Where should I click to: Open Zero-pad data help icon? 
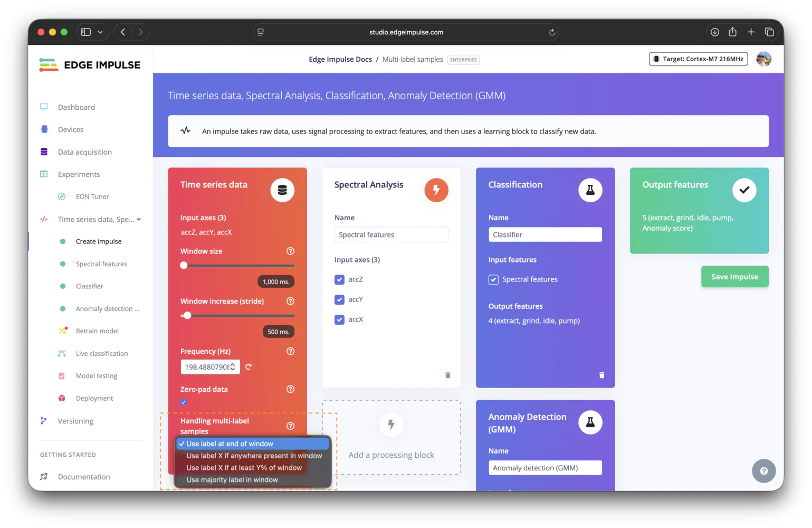click(290, 389)
